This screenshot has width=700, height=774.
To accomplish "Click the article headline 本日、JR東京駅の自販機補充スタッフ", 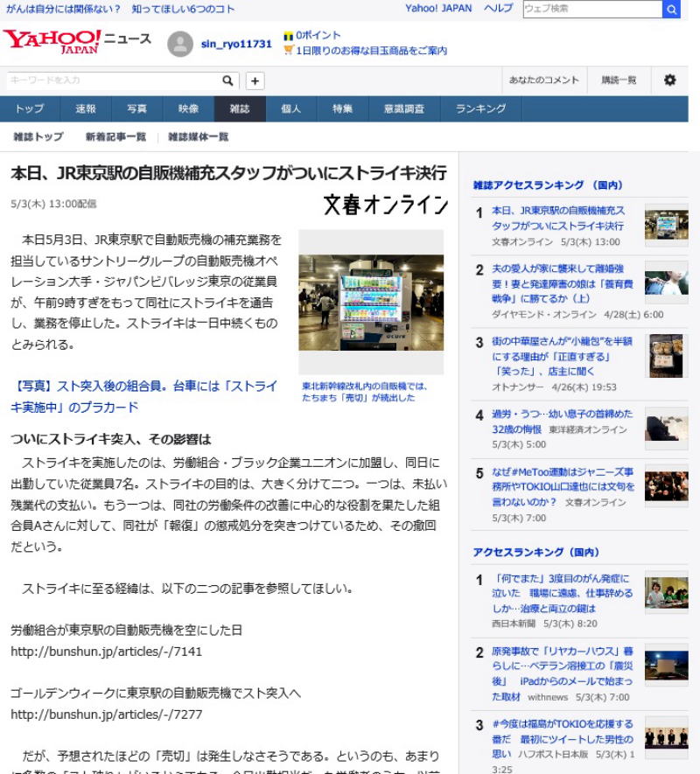I will coord(228,173).
